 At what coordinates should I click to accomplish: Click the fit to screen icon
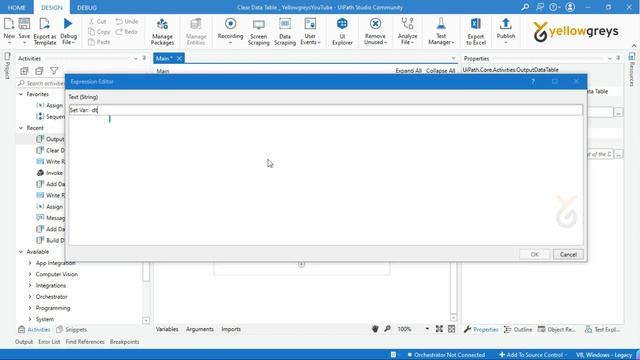point(439,329)
